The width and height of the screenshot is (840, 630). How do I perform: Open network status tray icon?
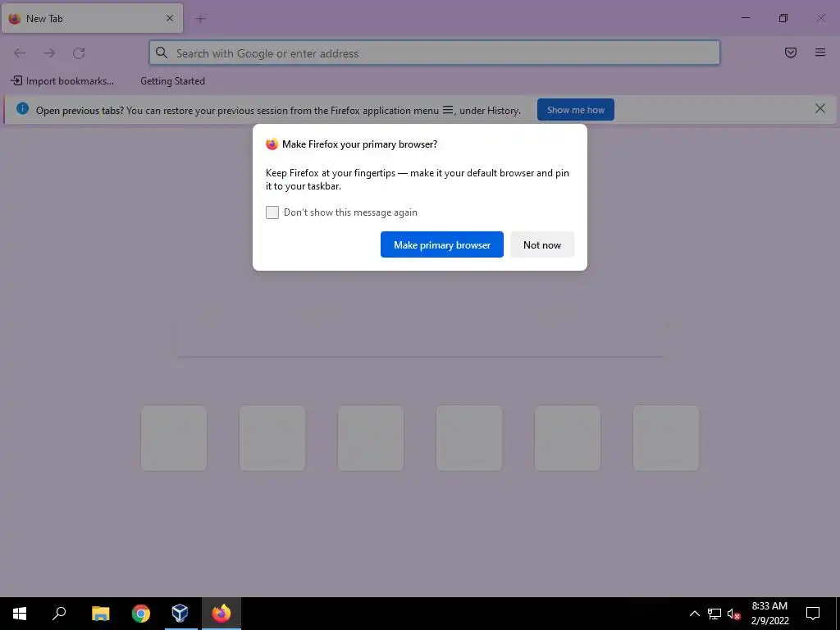714,614
